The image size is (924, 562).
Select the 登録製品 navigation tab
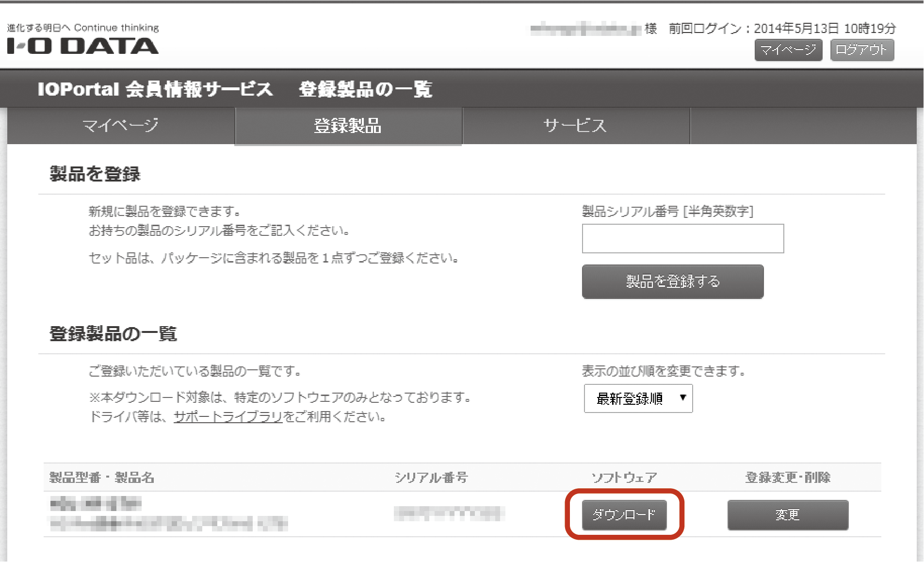[x=348, y=126]
